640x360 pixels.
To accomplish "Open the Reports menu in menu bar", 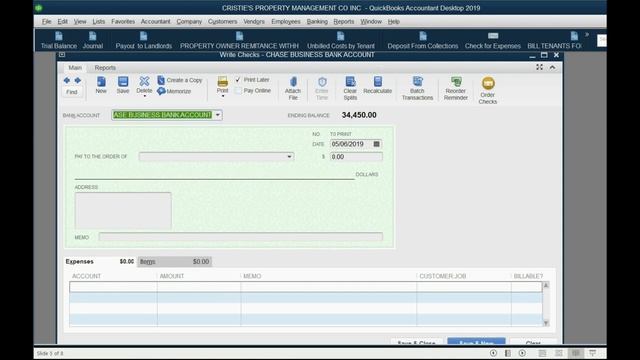I will click(344, 22).
